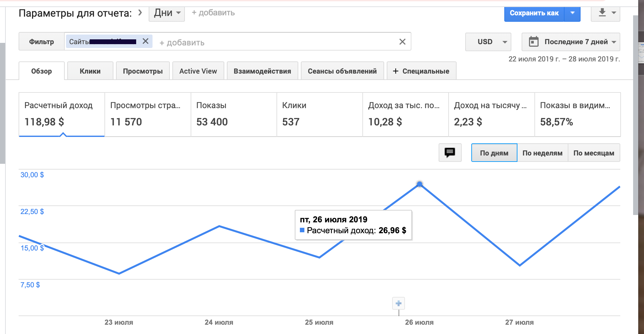
Task: Select the Показы в видимой области card
Action: pos(578,115)
